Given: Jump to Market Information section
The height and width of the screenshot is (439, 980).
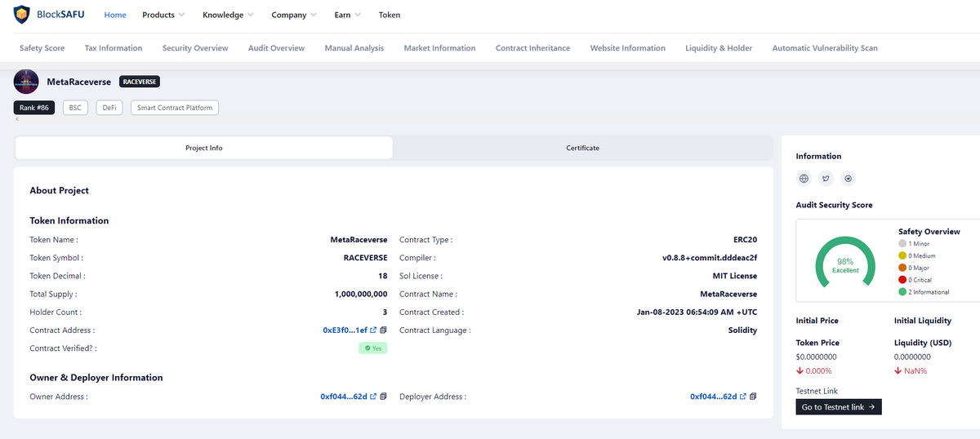Looking at the screenshot, I should (x=439, y=48).
